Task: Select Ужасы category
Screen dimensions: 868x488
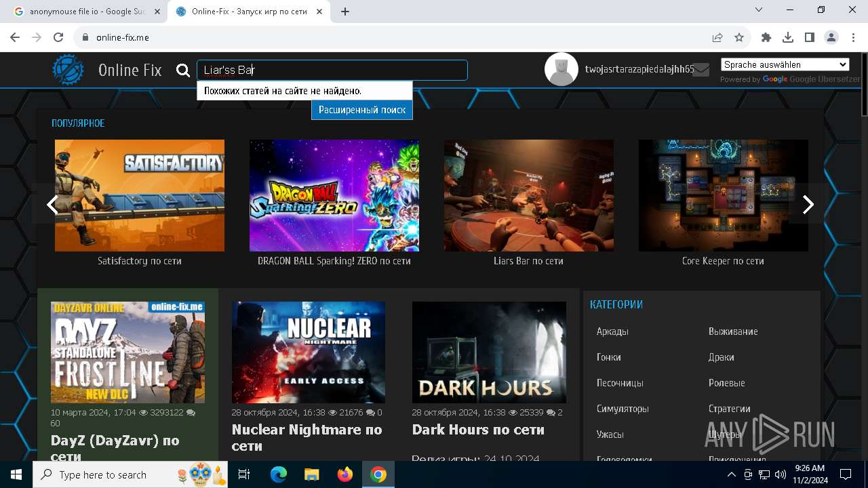Action: point(610,434)
